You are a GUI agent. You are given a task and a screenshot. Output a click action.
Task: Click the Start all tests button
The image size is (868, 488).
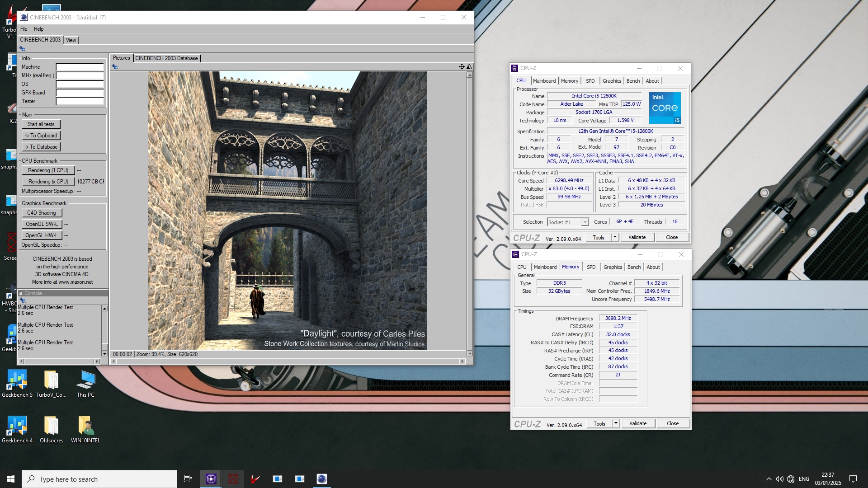coord(41,124)
